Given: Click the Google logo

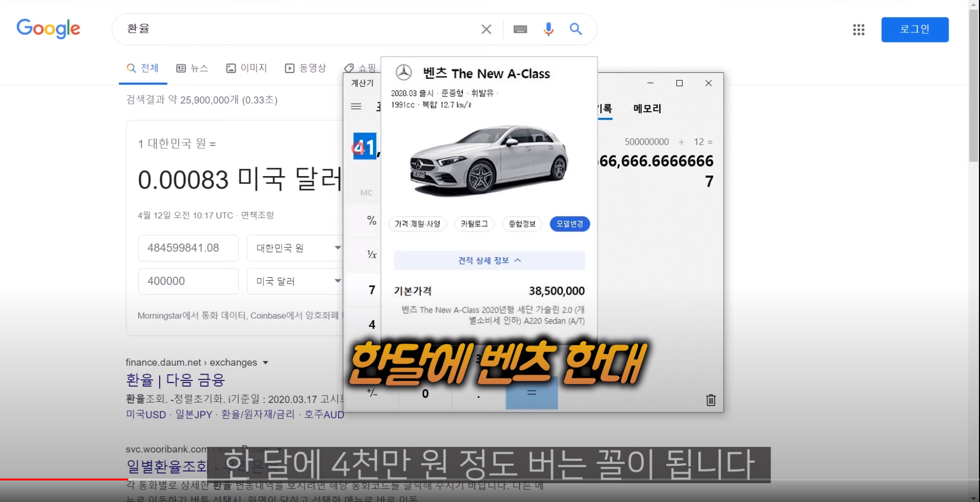Looking at the screenshot, I should (x=48, y=29).
